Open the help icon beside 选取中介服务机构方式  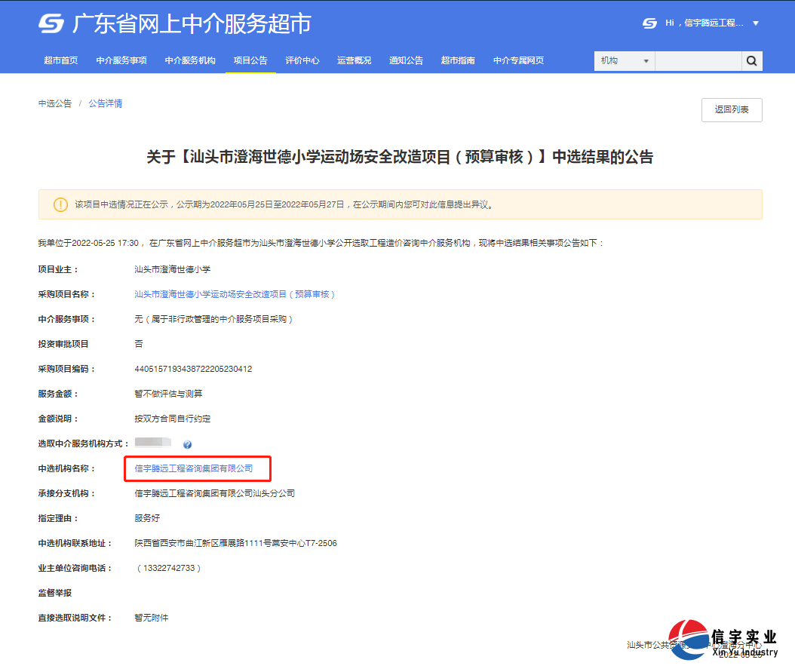coord(186,443)
